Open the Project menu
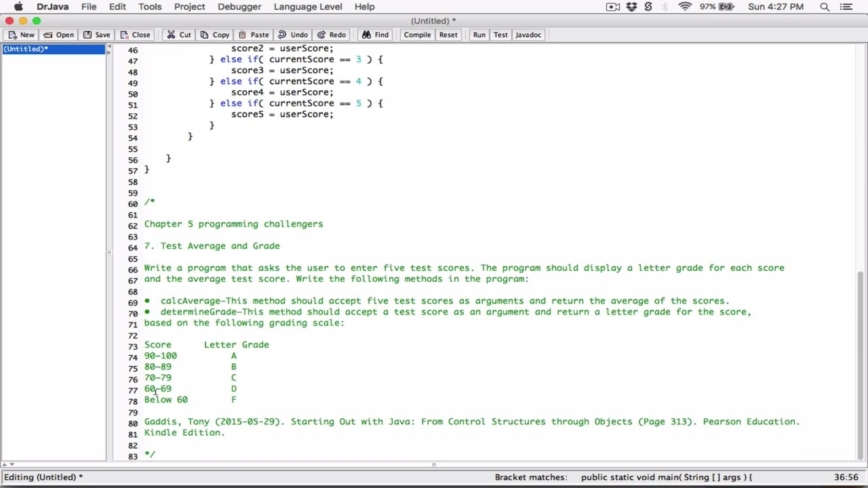This screenshot has width=868, height=488. (x=189, y=7)
